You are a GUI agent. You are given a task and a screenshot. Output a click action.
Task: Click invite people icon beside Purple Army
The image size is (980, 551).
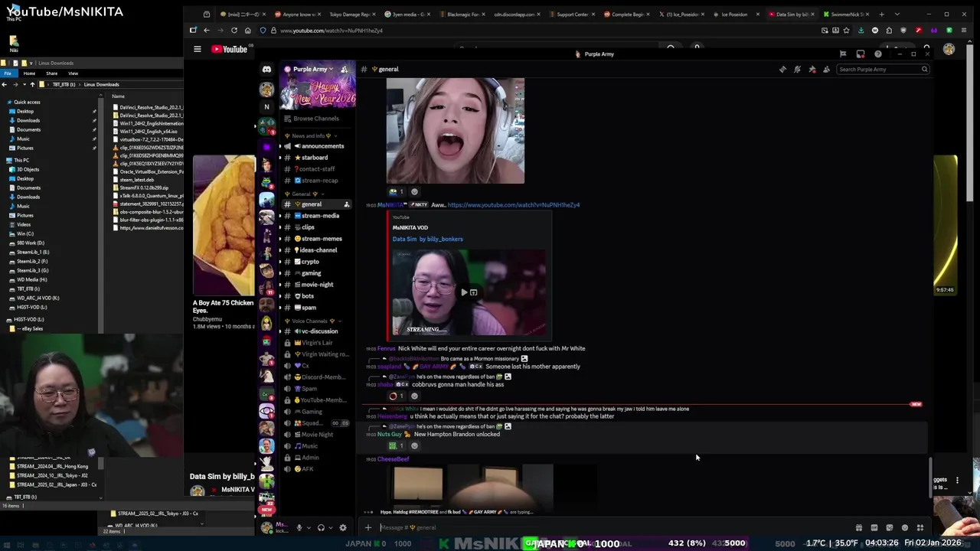345,70
